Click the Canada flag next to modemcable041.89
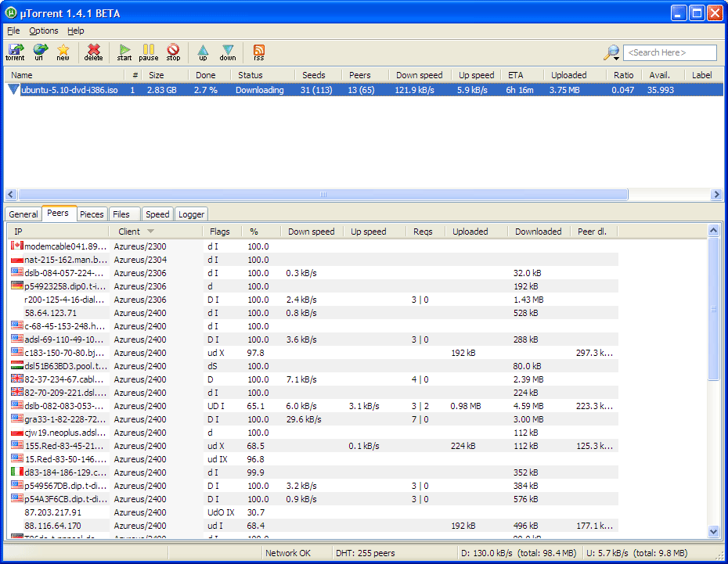This screenshot has width=728, height=564. click(17, 246)
